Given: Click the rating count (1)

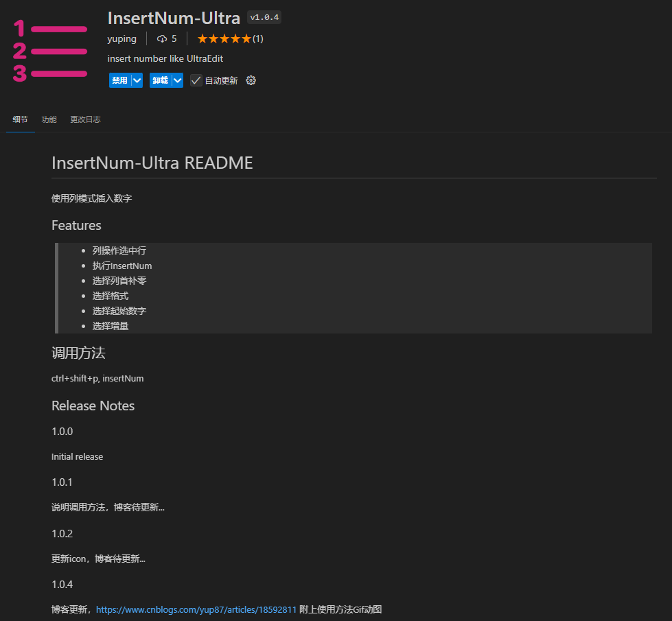Looking at the screenshot, I should coord(257,39).
